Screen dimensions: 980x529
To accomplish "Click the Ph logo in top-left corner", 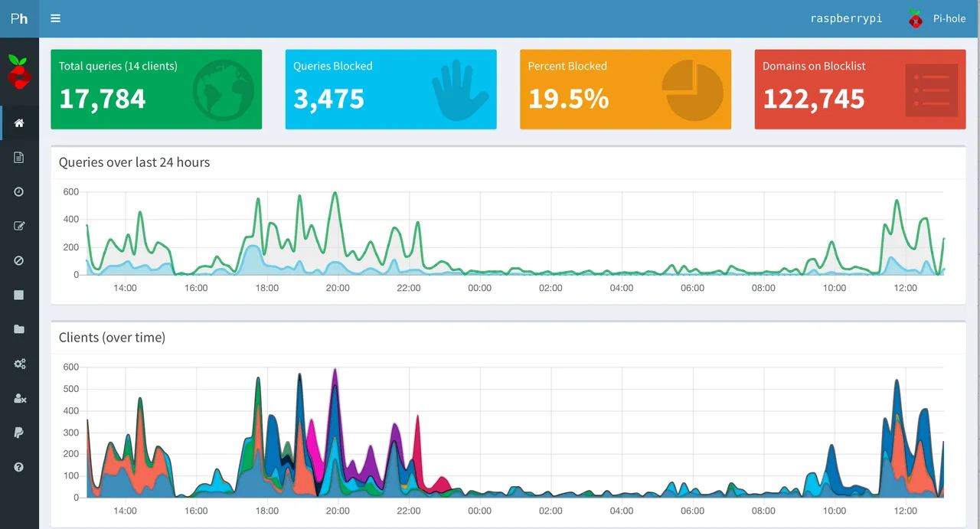I will [x=19, y=18].
